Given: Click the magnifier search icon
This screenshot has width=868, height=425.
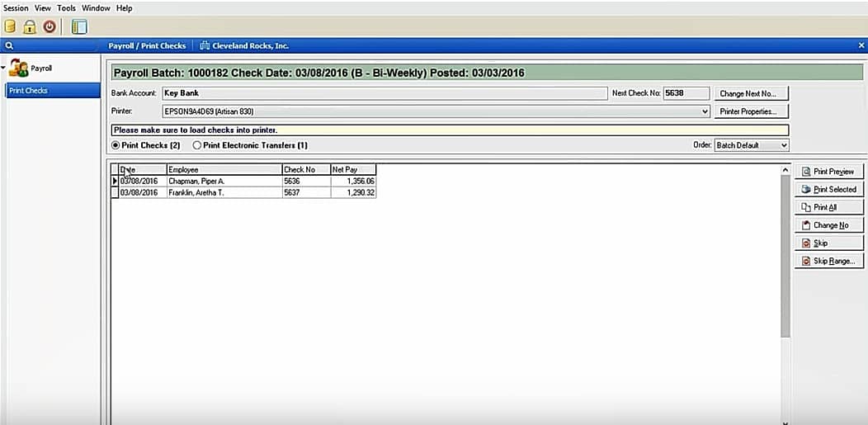Looking at the screenshot, I should (9, 46).
